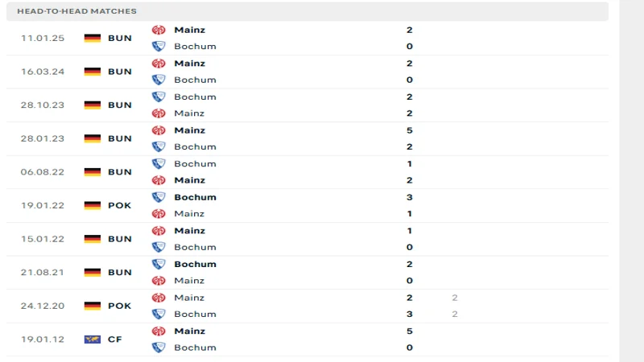644x362 pixels.
Task: Click POK competition label for 24.12.20
Action: pyautogui.click(x=119, y=306)
